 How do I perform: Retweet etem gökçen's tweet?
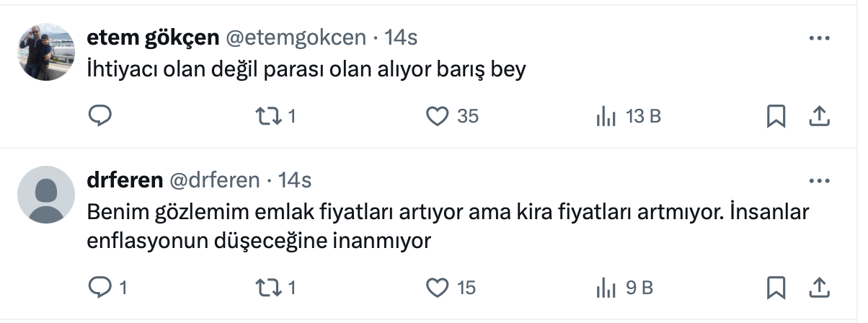pos(268,116)
